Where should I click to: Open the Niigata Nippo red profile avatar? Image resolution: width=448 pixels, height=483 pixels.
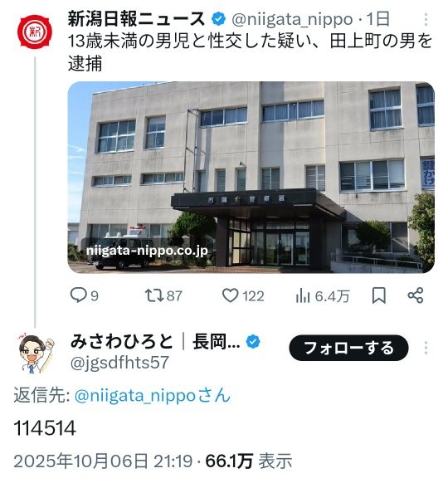tap(35, 32)
